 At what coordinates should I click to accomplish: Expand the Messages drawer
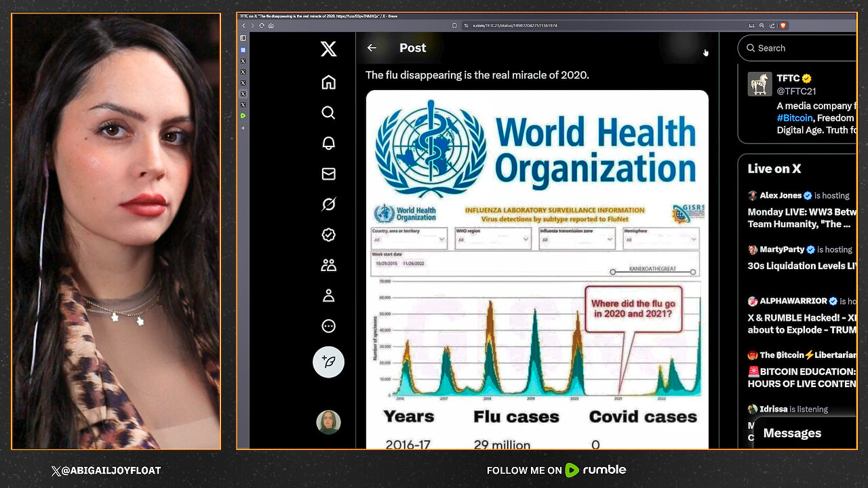pos(805,433)
